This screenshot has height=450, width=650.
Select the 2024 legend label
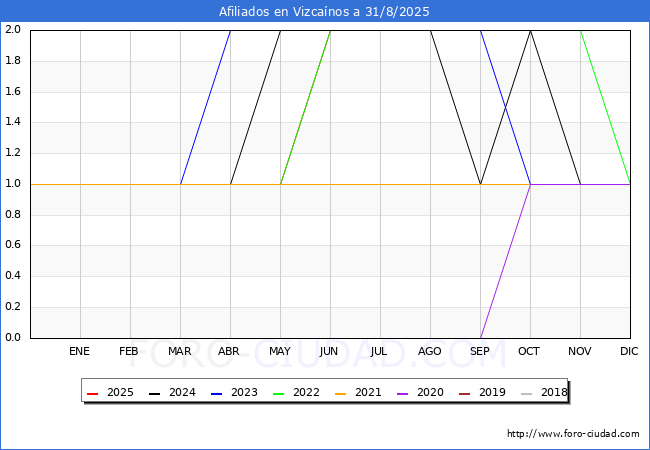(182, 392)
